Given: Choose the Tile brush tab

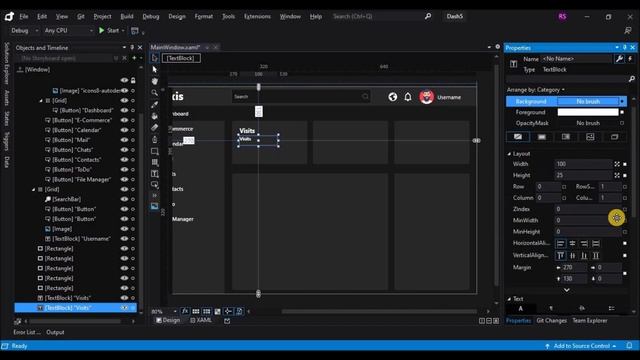Looking at the screenshot, I should (x=590, y=137).
